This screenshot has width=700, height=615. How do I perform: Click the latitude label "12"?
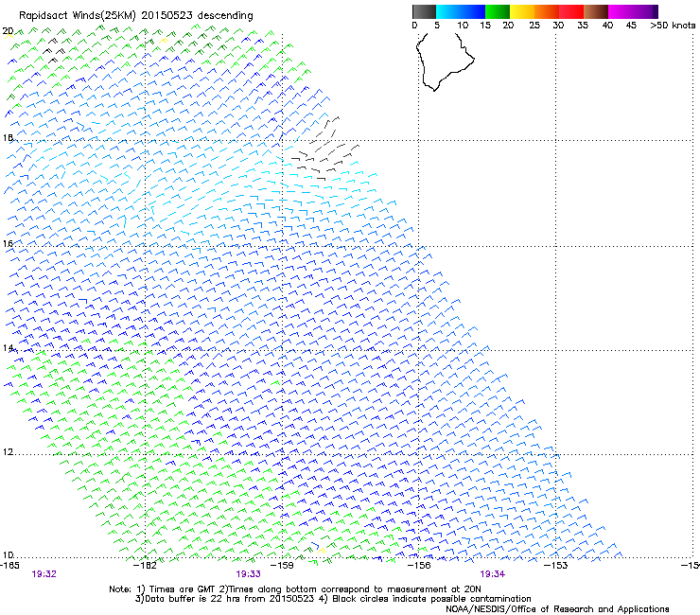(8, 452)
